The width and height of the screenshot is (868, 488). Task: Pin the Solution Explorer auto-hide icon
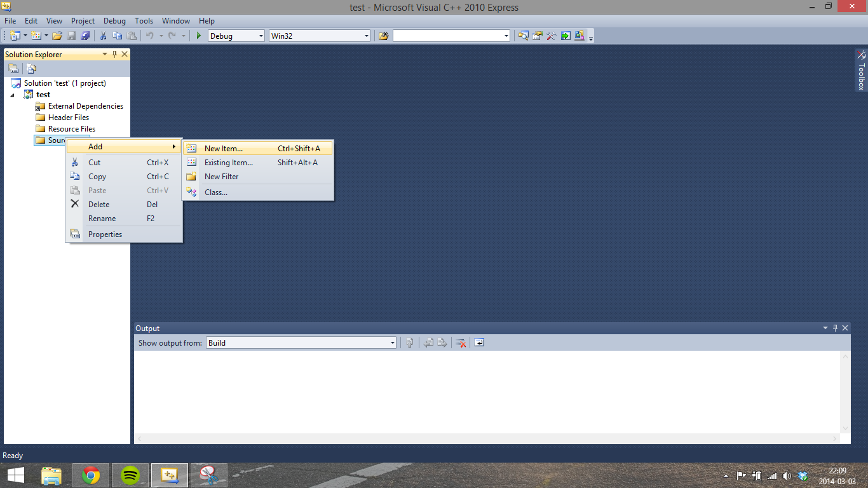(x=115, y=55)
